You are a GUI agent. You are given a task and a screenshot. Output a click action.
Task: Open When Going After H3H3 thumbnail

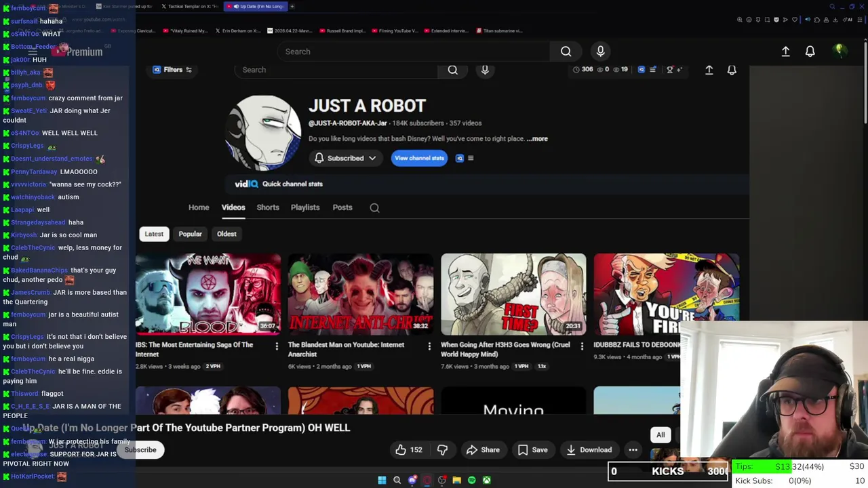click(x=513, y=294)
